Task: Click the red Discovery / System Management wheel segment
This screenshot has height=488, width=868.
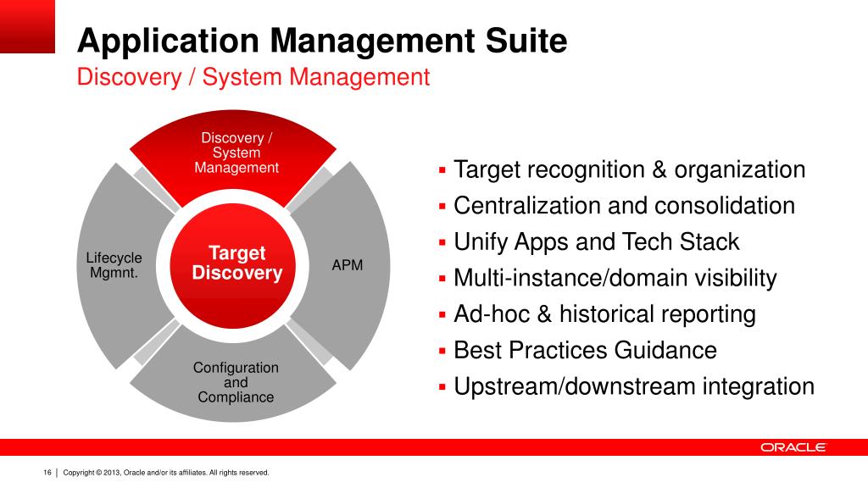Action: pos(233,157)
